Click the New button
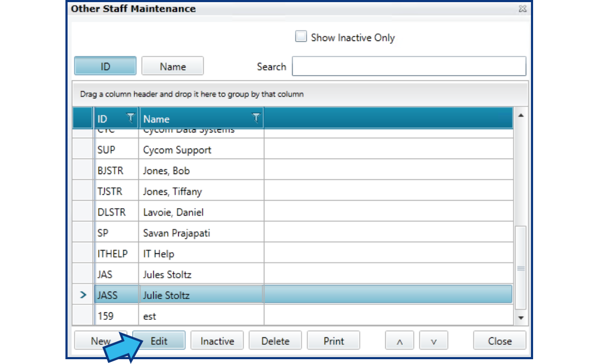This screenshot has height=364, width=598. coord(101,341)
